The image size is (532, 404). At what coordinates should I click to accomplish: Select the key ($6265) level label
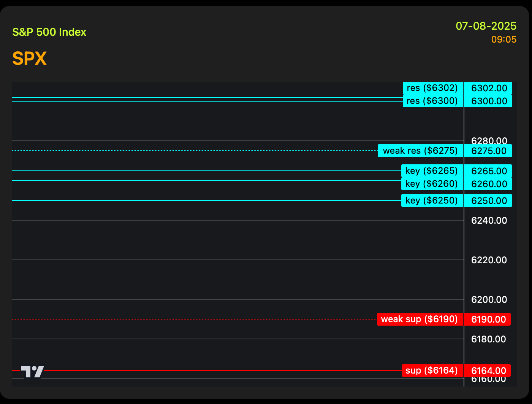pyautogui.click(x=432, y=171)
